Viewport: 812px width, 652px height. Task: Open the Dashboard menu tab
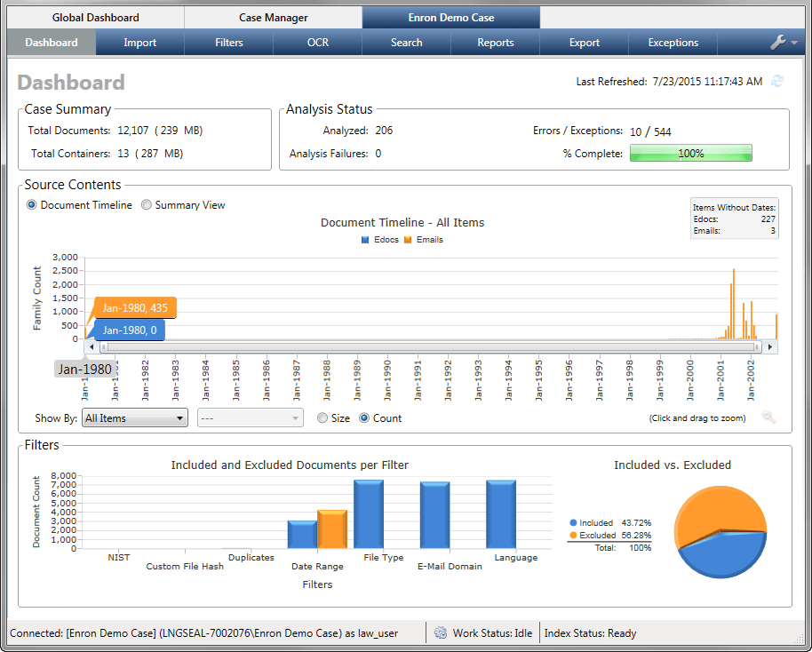point(52,43)
